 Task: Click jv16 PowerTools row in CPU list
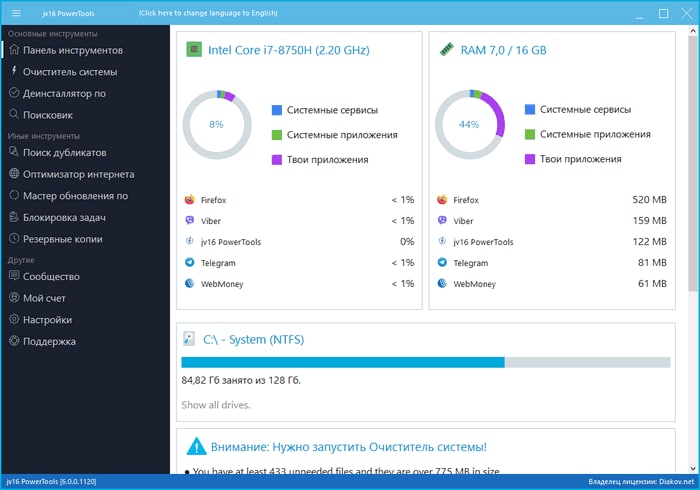point(299,241)
